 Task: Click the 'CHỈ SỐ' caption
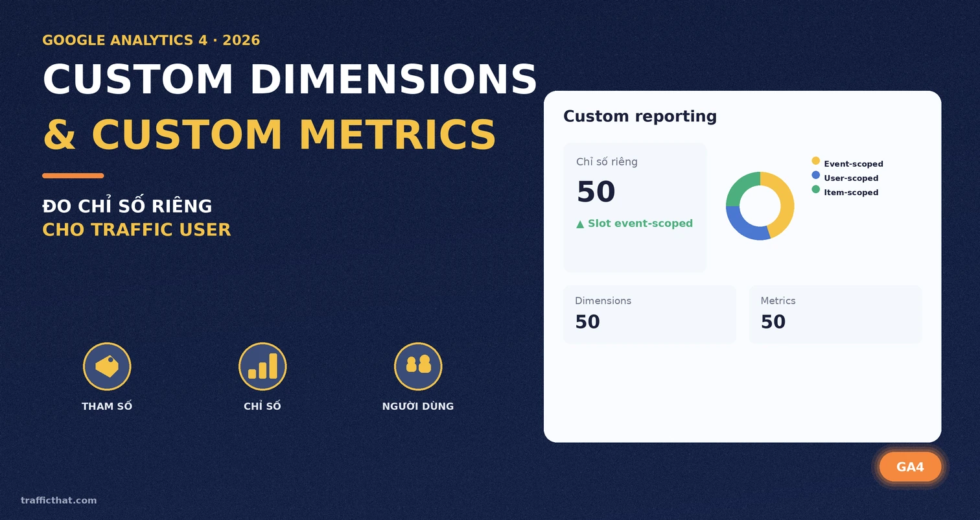point(262,406)
